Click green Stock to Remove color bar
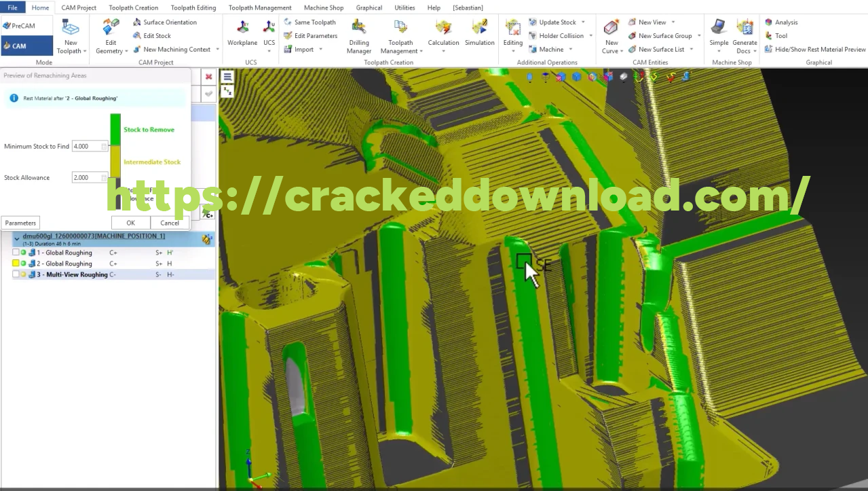The width and height of the screenshot is (868, 491). pos(115,130)
